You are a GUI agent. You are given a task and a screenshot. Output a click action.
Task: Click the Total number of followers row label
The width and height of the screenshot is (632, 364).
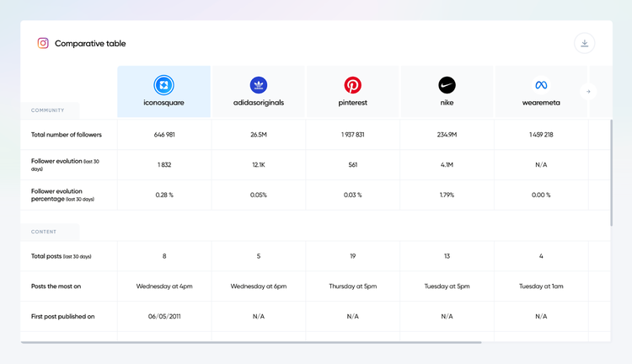click(x=67, y=135)
